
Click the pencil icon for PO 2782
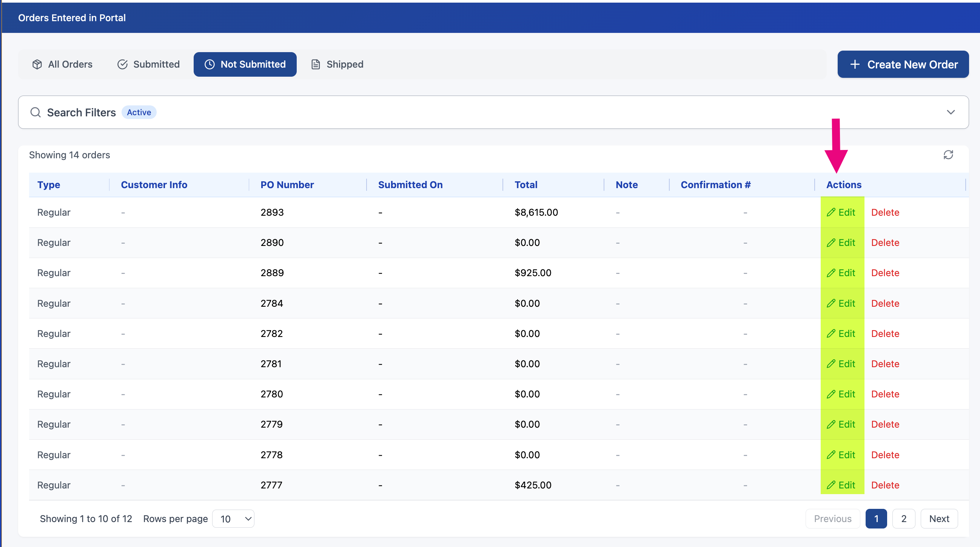click(831, 334)
